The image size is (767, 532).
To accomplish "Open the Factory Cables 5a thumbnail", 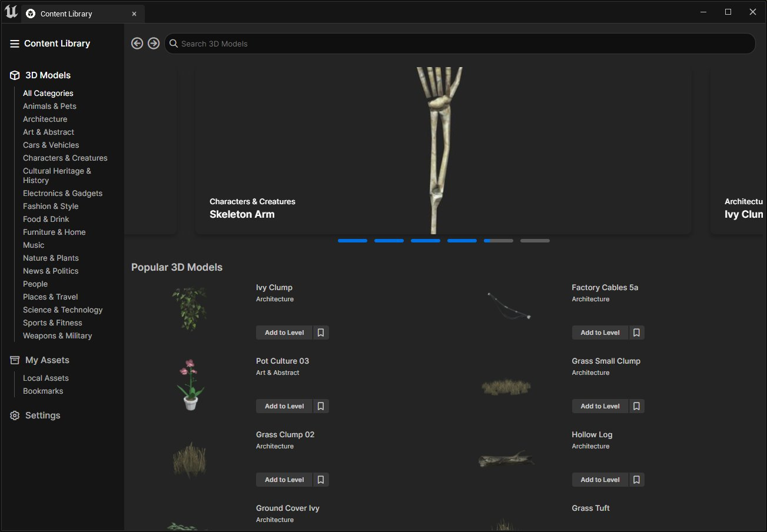I will pyautogui.click(x=509, y=305).
